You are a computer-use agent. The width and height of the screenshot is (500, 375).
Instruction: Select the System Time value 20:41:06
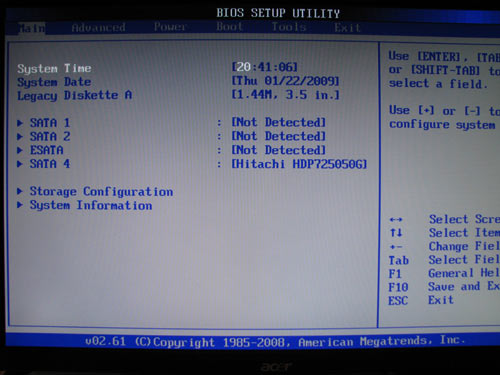[x=264, y=67]
